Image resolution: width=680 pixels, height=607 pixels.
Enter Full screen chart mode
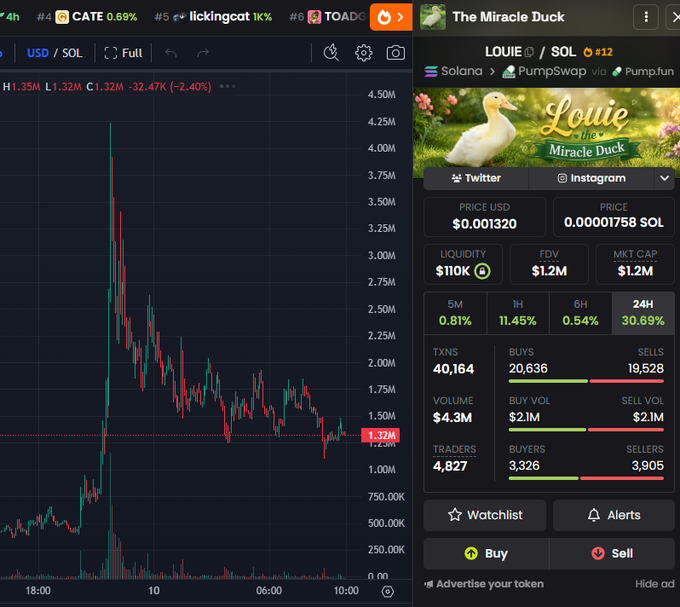(123, 53)
